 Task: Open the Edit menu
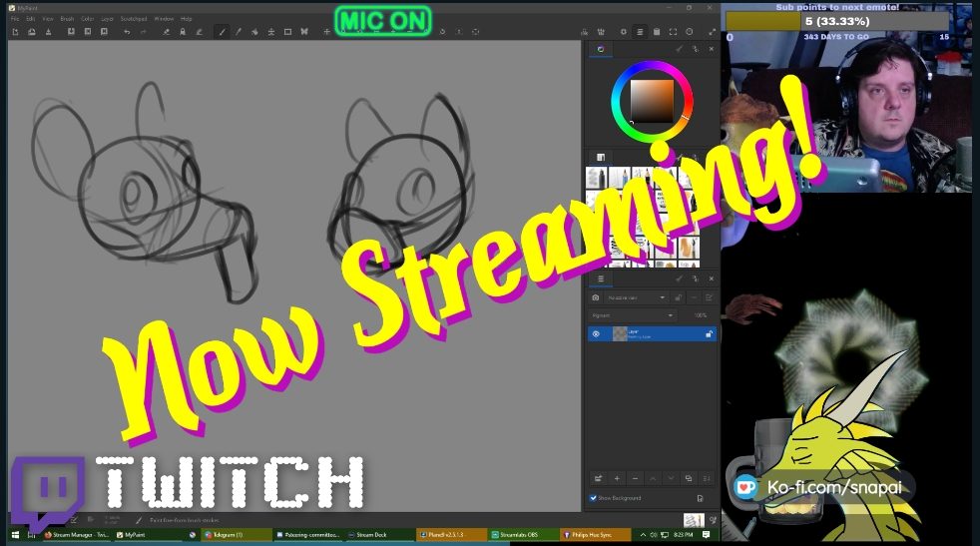pos(31,19)
